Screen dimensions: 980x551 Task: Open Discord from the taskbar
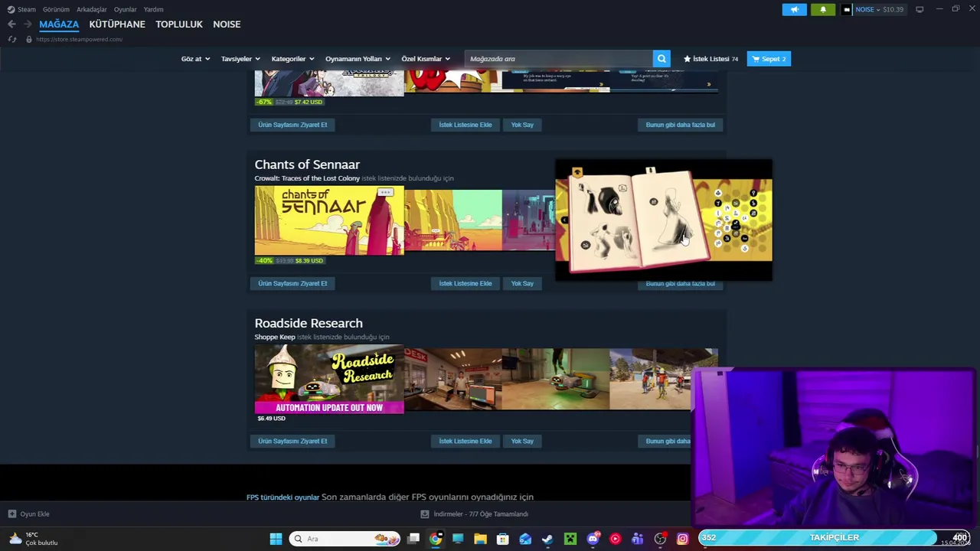point(593,539)
